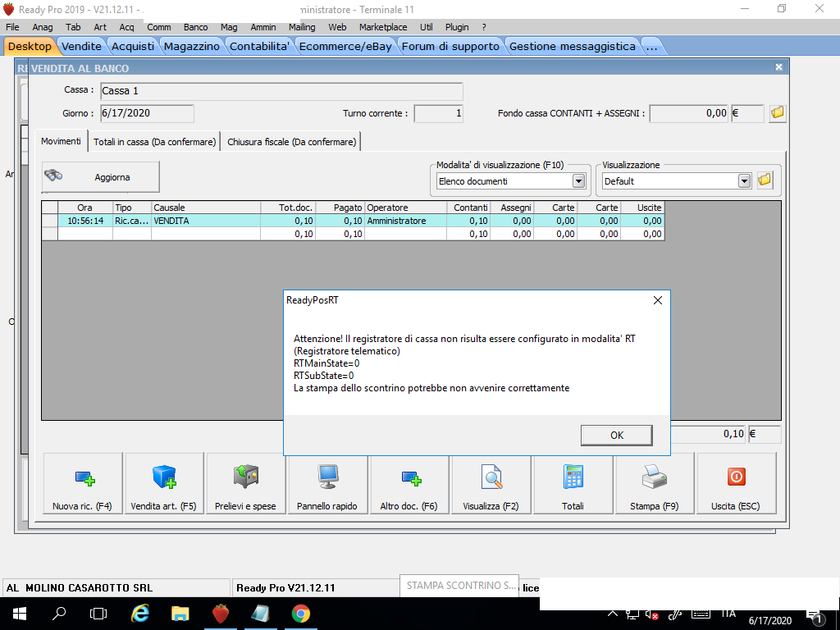Open the File menu
This screenshot has width=840, height=630.
click(x=12, y=27)
